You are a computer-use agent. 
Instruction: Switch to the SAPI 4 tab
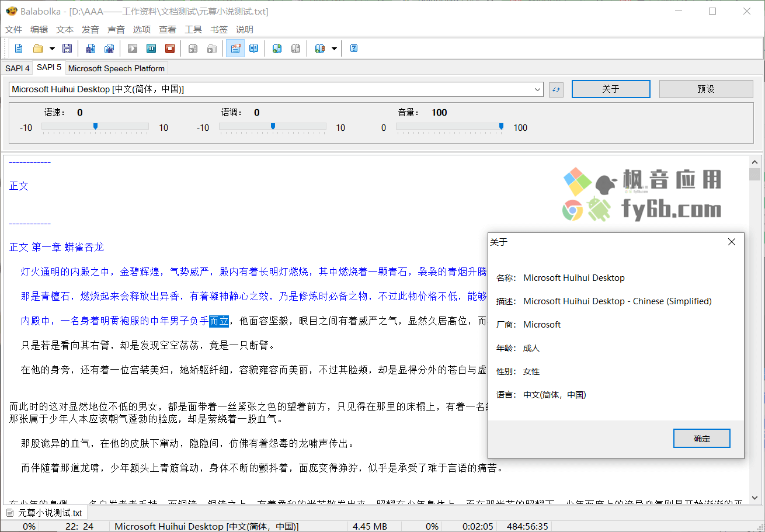click(x=18, y=68)
